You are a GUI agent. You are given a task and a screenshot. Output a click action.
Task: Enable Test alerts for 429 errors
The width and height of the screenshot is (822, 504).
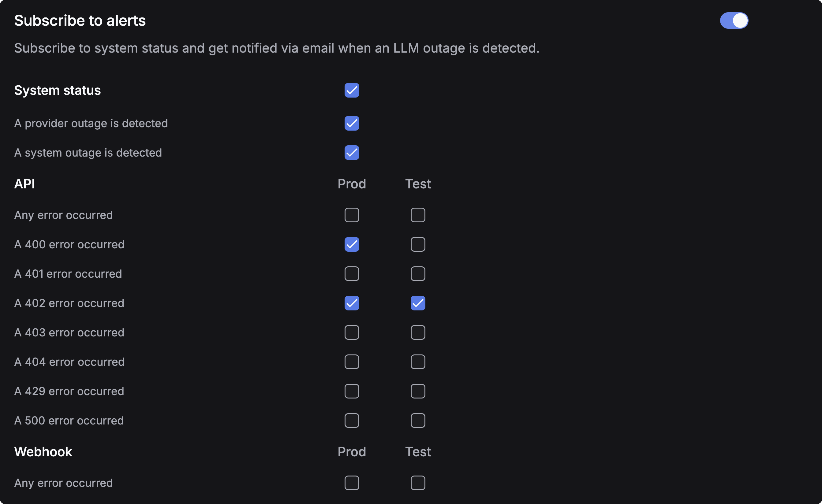[418, 391]
